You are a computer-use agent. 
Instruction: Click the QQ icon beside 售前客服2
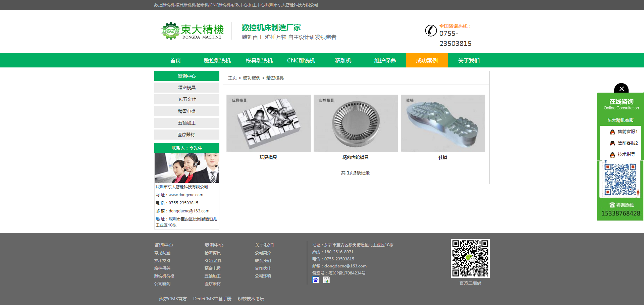click(x=612, y=143)
